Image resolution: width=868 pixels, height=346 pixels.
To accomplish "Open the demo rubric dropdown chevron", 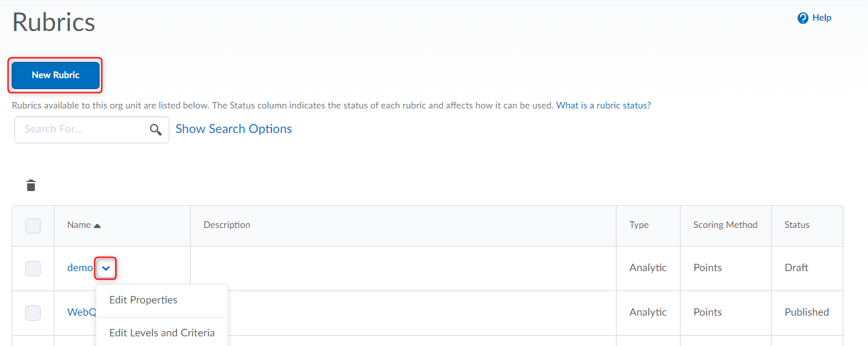I will pos(106,268).
